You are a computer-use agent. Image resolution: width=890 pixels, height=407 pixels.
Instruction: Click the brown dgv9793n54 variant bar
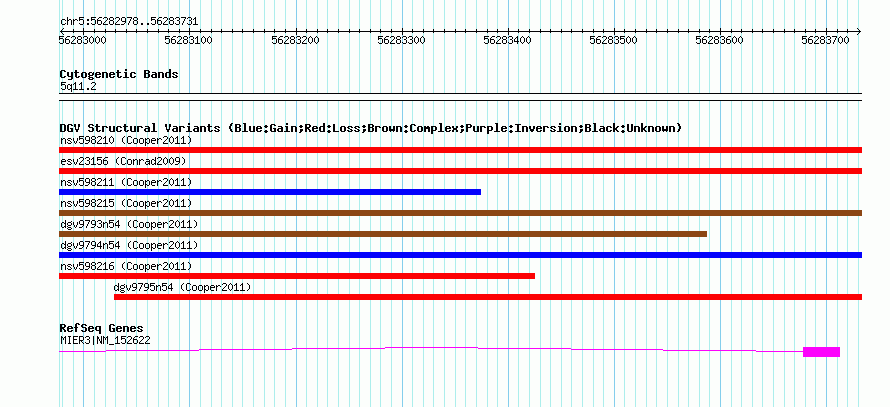383,234
